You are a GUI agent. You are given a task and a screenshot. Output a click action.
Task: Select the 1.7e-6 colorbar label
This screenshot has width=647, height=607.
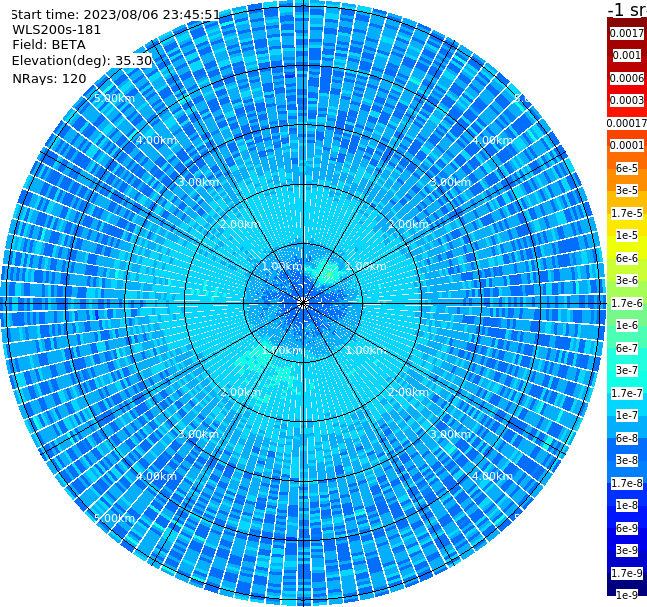[627, 303]
